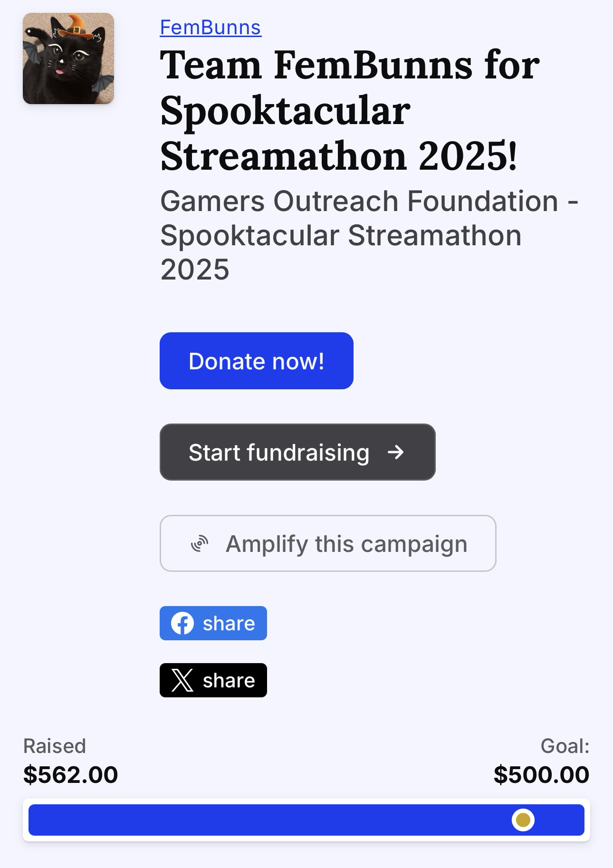Click the arrow icon beside Start fundraising

[395, 452]
